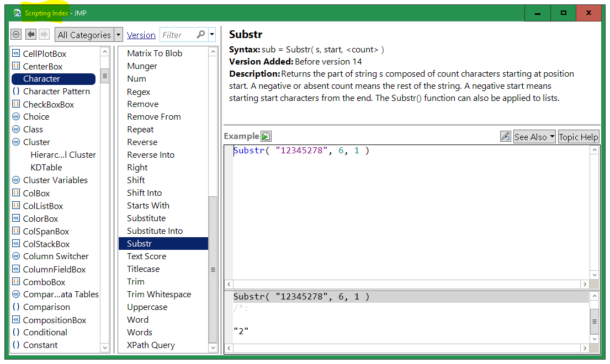Select Trim Whitespace in function list

click(x=159, y=295)
